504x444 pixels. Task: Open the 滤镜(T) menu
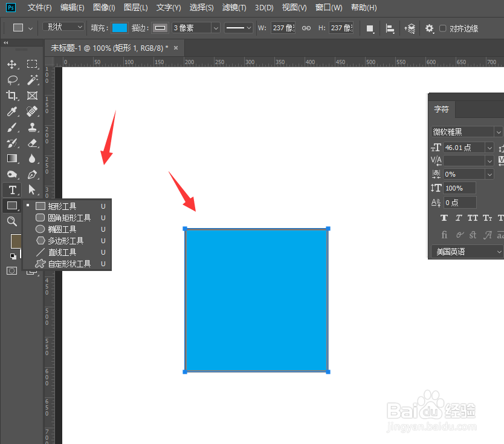234,8
